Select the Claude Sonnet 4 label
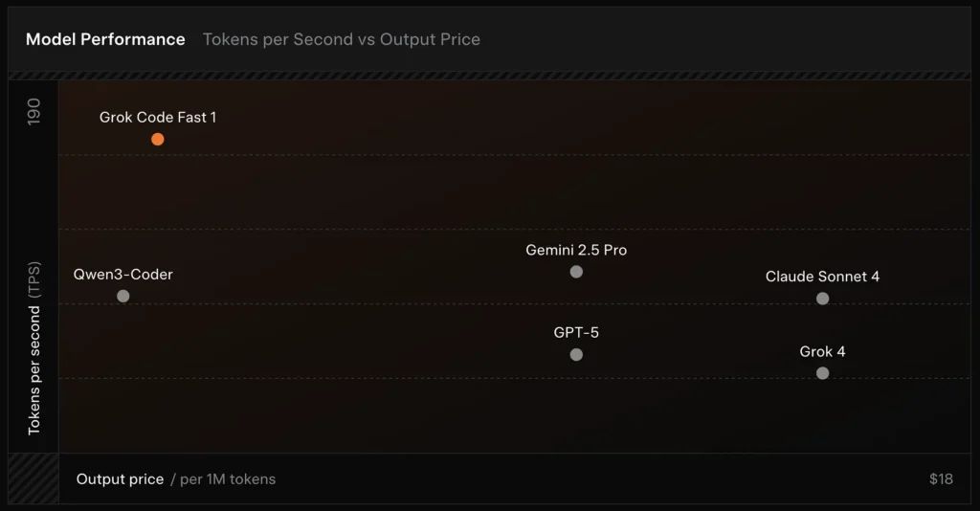Screen dimensions: 980x511 pos(822,278)
